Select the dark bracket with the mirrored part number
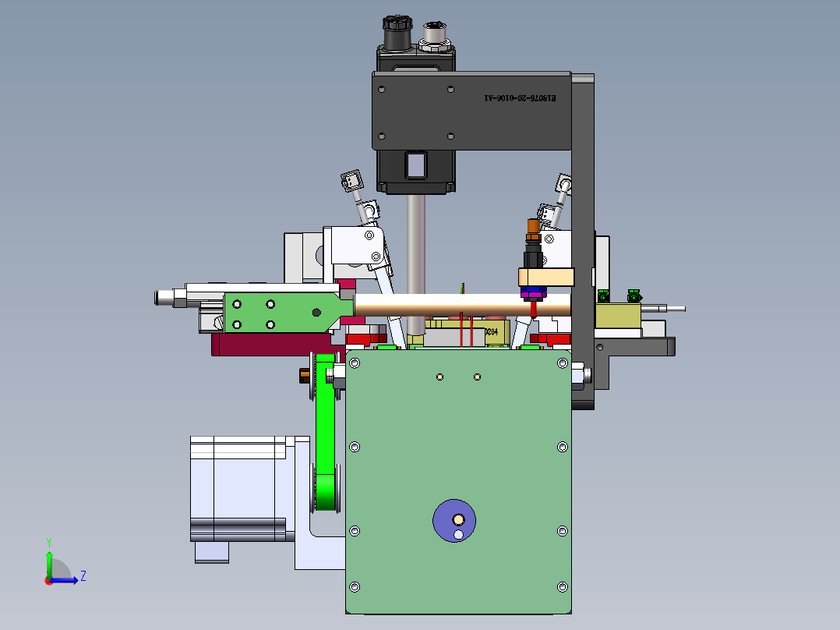Image resolution: width=840 pixels, height=630 pixels. [471, 111]
